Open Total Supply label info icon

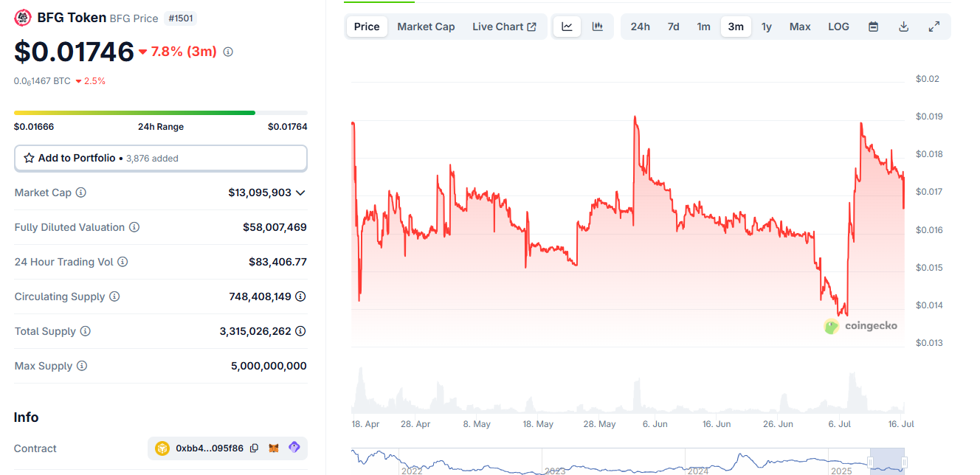[x=86, y=331]
